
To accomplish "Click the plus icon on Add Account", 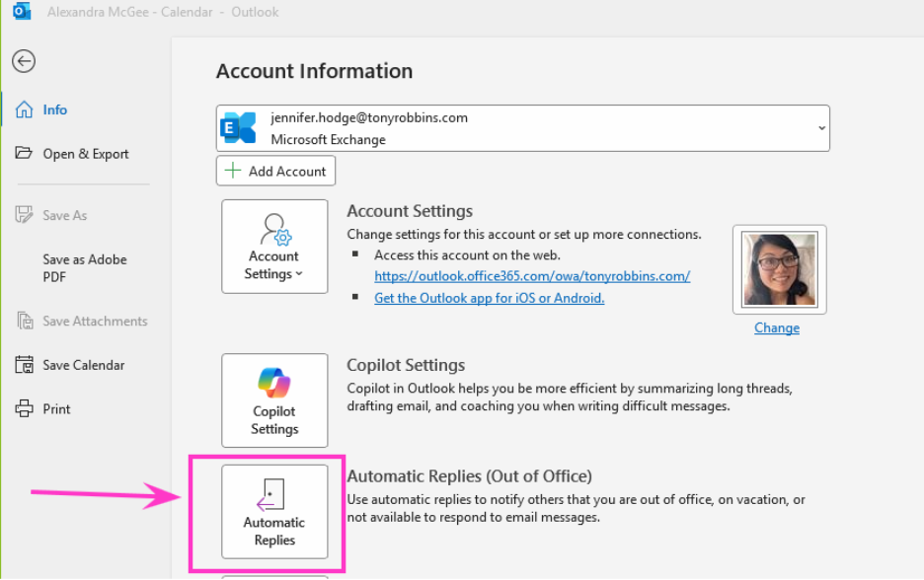I will [x=233, y=171].
